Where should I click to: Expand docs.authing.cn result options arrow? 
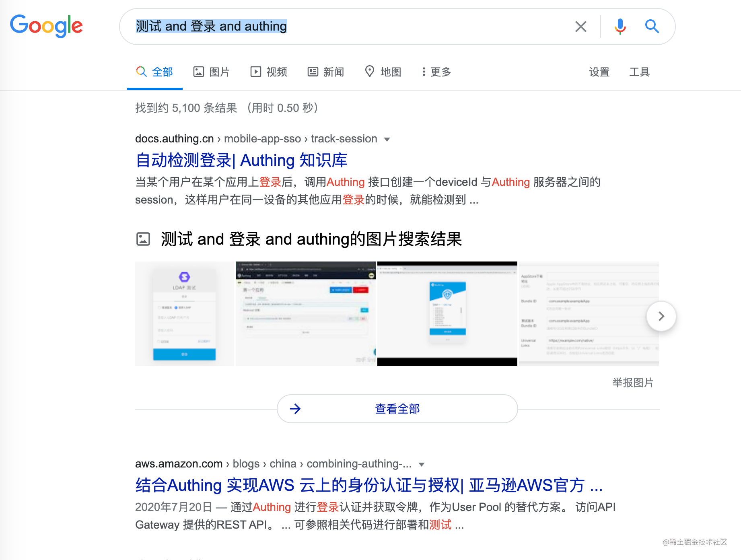pos(387,140)
